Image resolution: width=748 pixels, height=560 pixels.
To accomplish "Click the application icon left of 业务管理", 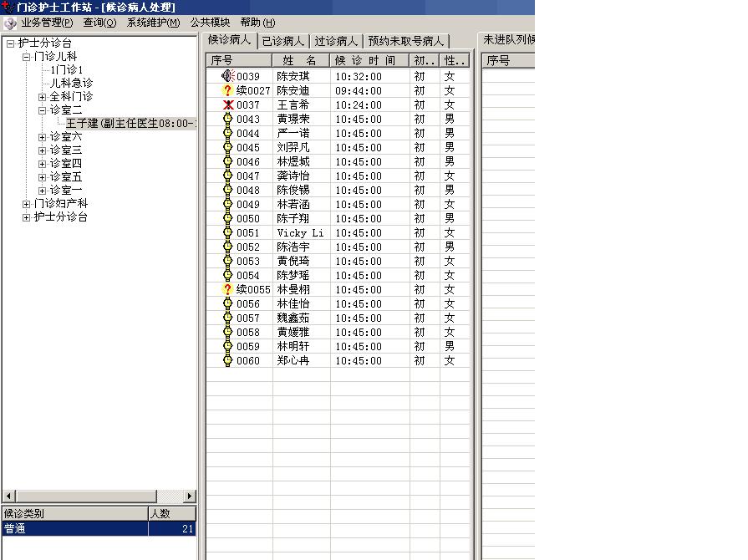I will pyautogui.click(x=10, y=23).
